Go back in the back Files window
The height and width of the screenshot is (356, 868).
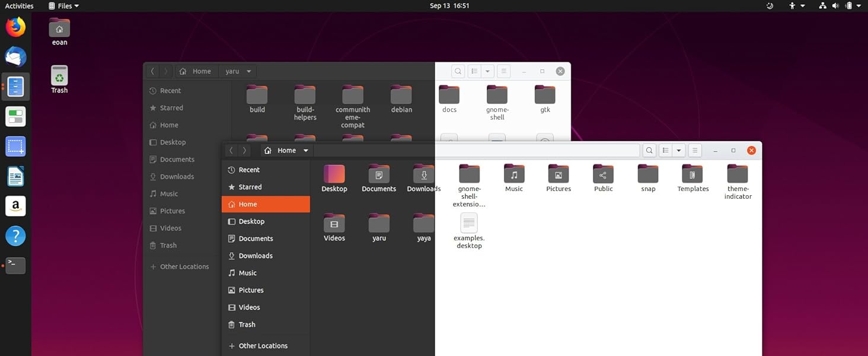pyautogui.click(x=152, y=71)
